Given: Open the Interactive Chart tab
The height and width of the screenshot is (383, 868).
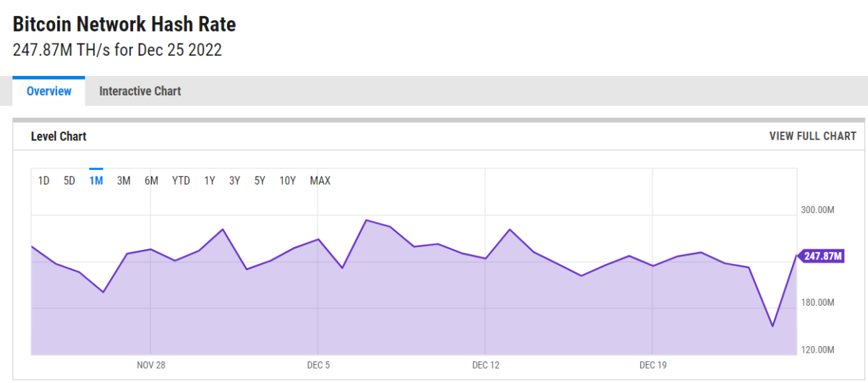Looking at the screenshot, I should [x=140, y=92].
